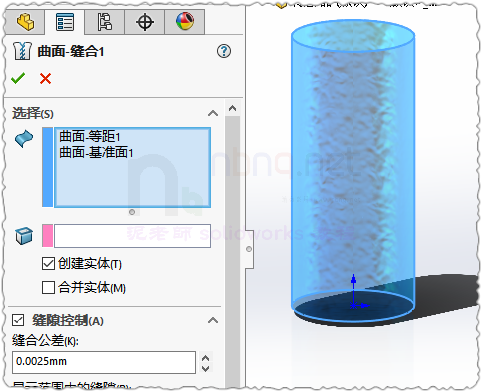Decrease knit tolerance with down spinner

point(206,369)
